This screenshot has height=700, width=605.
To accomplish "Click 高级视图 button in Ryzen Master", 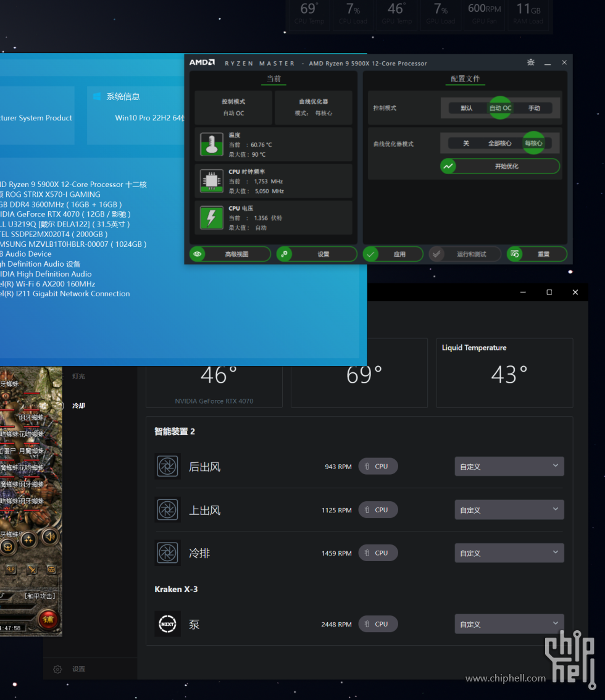I will (230, 254).
